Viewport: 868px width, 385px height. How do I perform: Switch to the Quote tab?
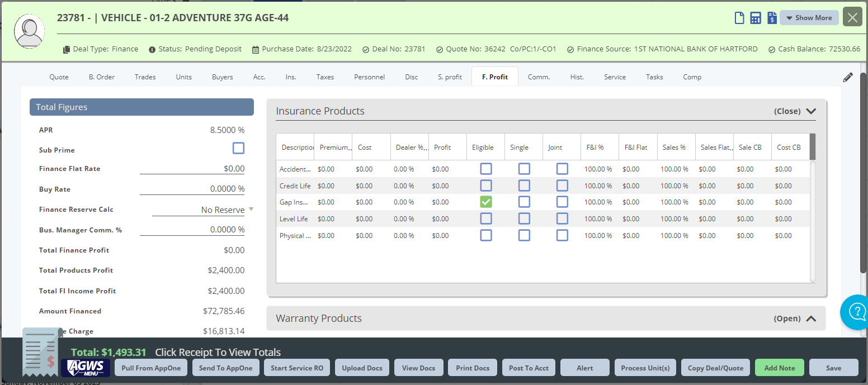pyautogui.click(x=59, y=77)
